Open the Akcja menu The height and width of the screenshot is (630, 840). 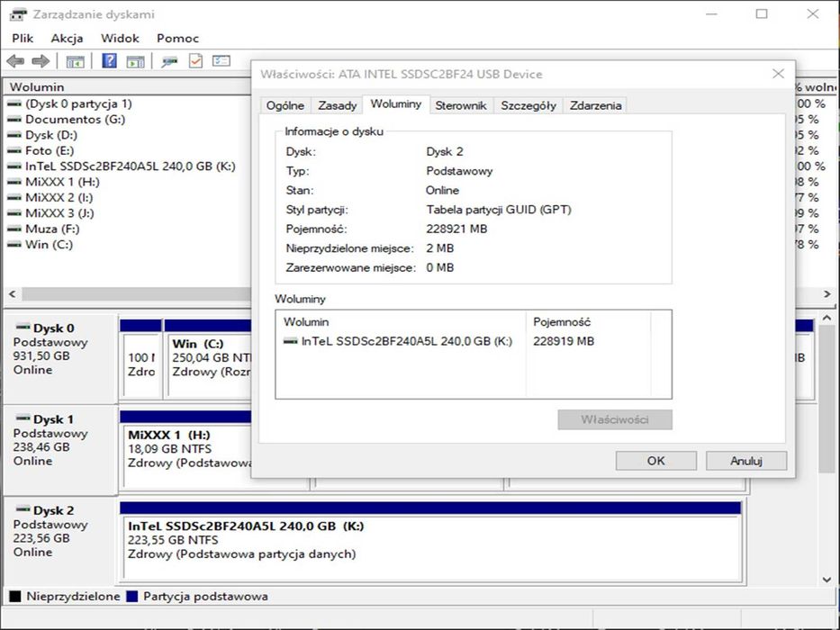(67, 38)
